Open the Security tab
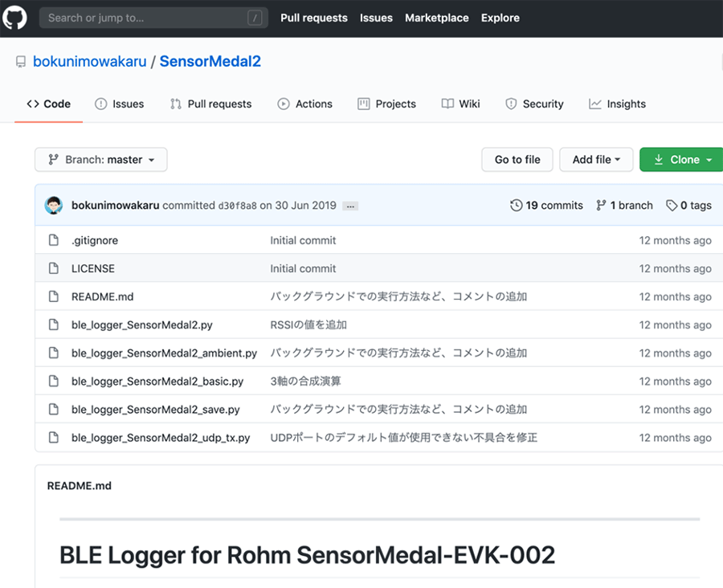The image size is (723, 588). [534, 104]
